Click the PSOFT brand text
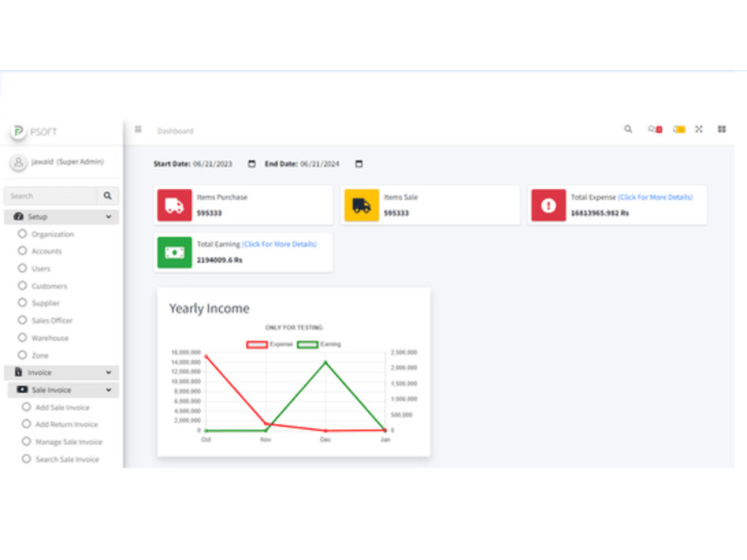Image resolution: width=747 pixels, height=560 pixels. click(43, 132)
